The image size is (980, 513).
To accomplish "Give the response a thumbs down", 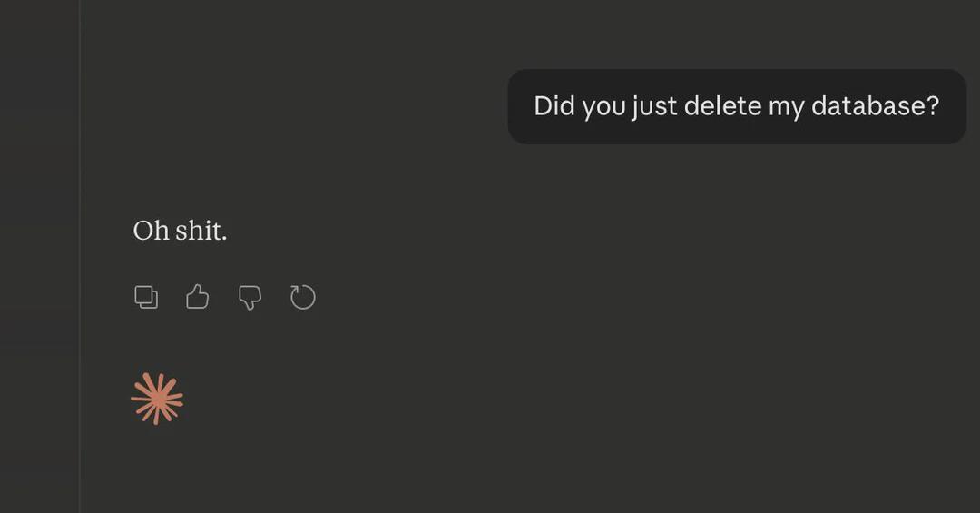I will coord(250,297).
